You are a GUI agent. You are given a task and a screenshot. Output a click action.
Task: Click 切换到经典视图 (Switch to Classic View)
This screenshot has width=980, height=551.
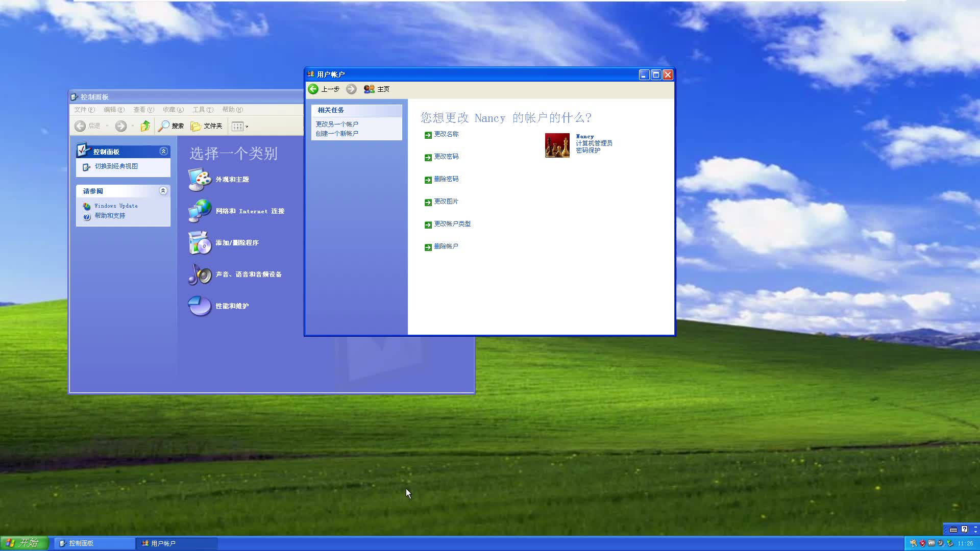coord(116,166)
